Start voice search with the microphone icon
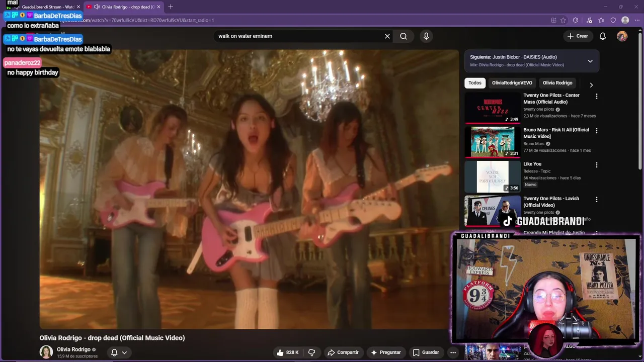 (426, 36)
